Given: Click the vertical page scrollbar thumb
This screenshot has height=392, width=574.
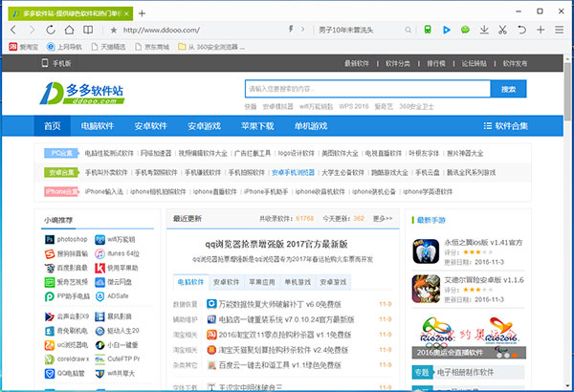Looking at the screenshot, I should pyautogui.click(x=567, y=92).
